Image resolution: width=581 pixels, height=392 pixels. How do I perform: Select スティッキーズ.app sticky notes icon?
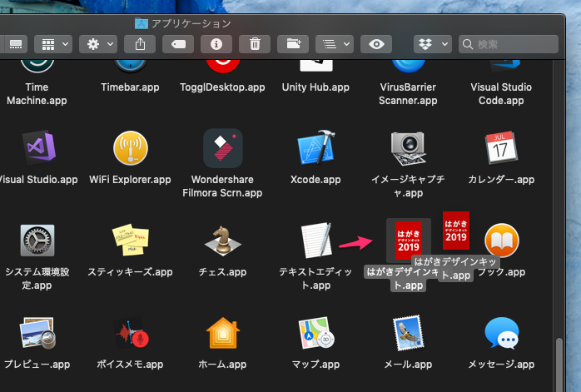131,240
